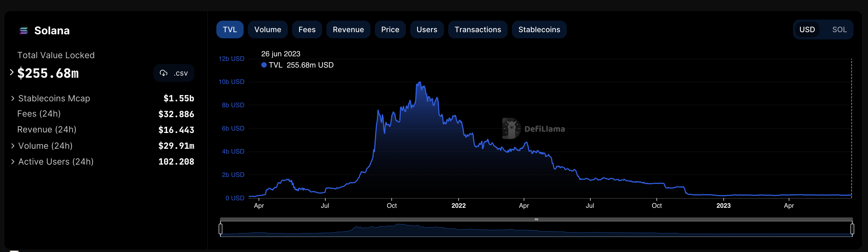Expand the Active Users (24h) row

(13, 162)
